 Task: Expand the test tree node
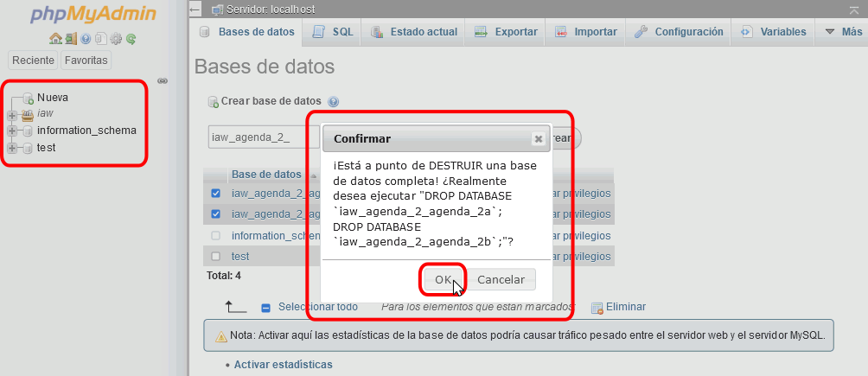click(x=12, y=149)
